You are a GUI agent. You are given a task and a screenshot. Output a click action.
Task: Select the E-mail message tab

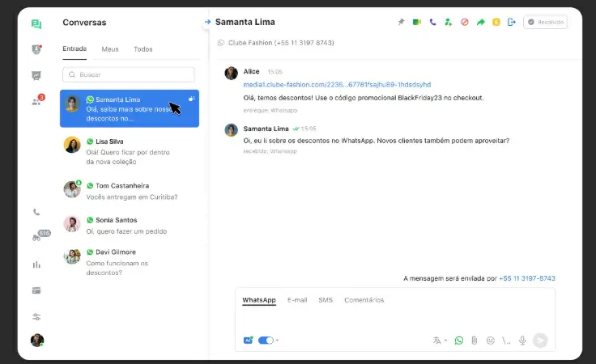tap(297, 300)
